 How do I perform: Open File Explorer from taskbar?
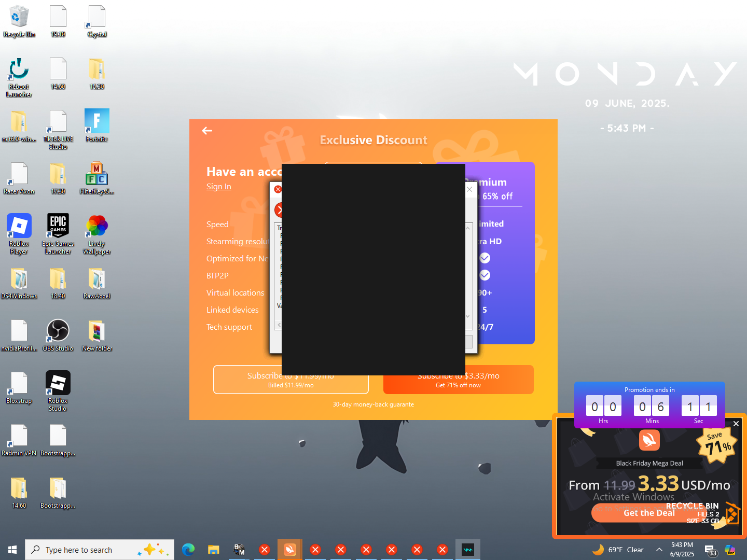click(214, 550)
